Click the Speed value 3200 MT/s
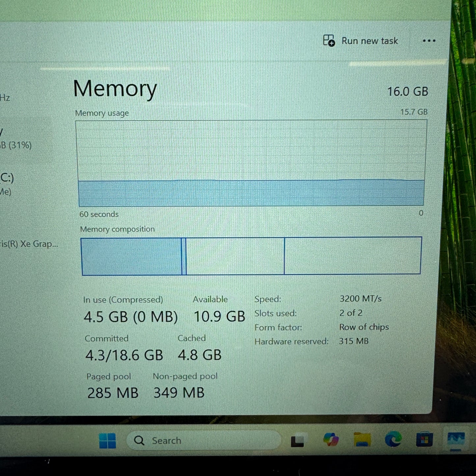The height and width of the screenshot is (476, 476). [360, 299]
